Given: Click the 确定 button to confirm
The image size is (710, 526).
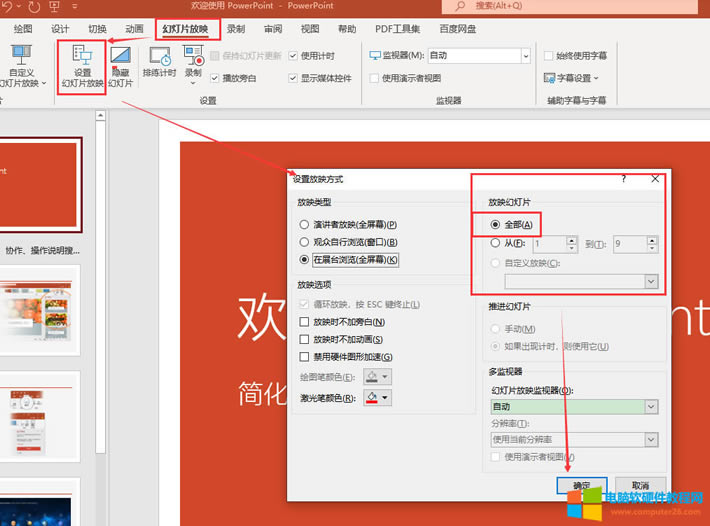Looking at the screenshot, I should coord(580,484).
